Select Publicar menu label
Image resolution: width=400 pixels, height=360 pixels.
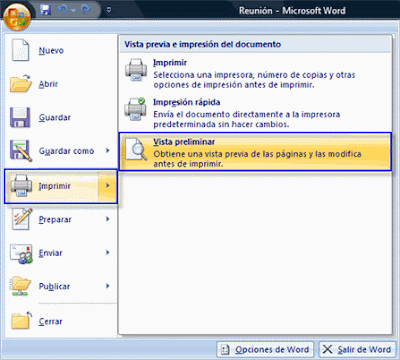tap(54, 287)
